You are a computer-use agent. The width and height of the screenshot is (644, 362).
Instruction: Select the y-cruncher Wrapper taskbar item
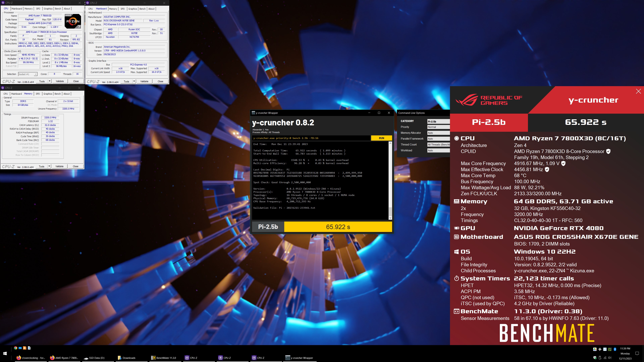[299, 358]
